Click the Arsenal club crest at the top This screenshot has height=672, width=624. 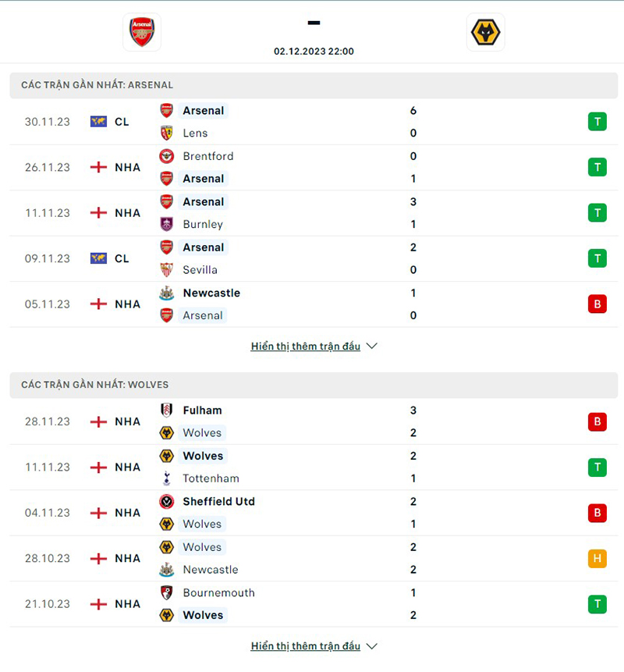tap(141, 32)
